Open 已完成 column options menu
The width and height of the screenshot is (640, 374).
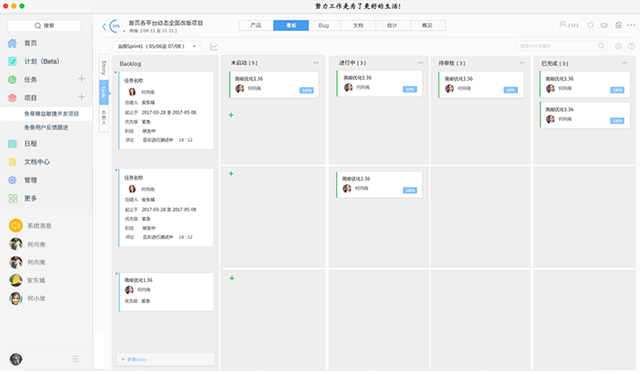click(624, 63)
